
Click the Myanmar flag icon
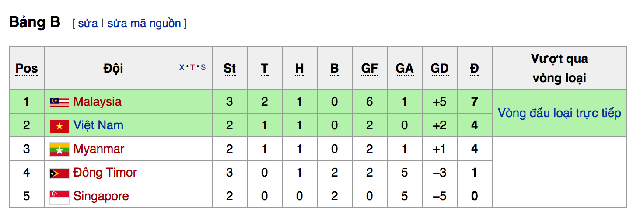(x=59, y=149)
